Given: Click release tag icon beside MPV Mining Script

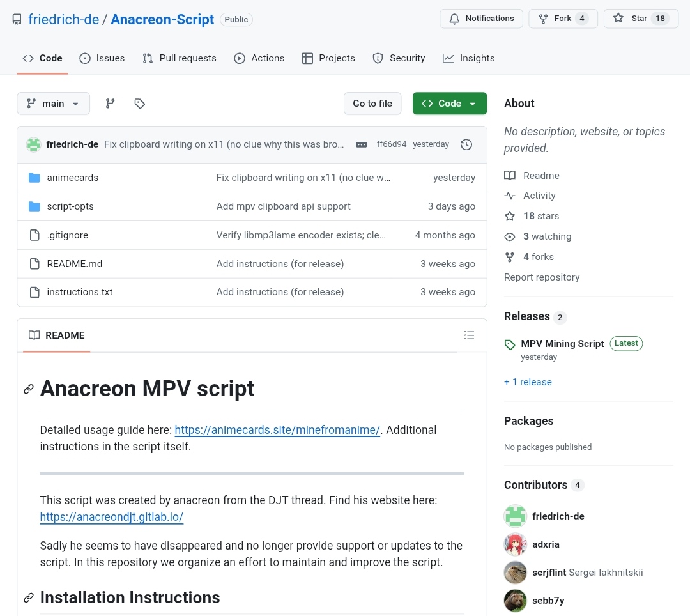Looking at the screenshot, I should tap(510, 344).
